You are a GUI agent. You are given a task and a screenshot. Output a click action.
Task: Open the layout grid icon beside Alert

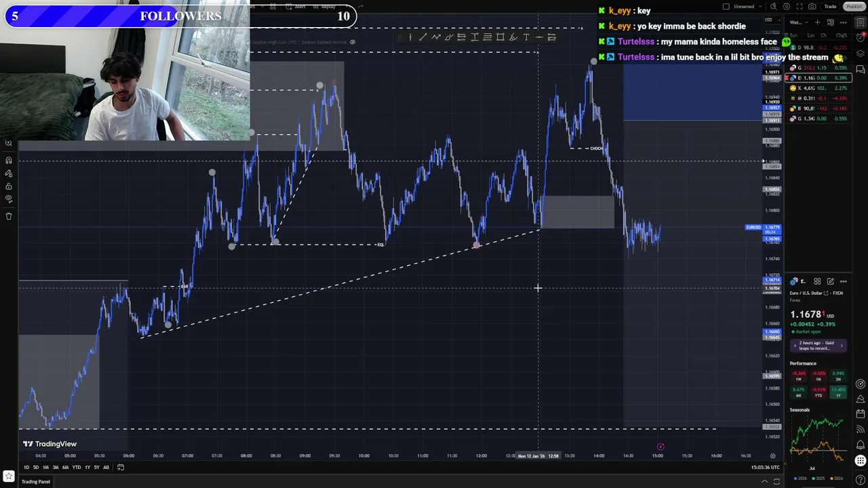[x=273, y=7]
